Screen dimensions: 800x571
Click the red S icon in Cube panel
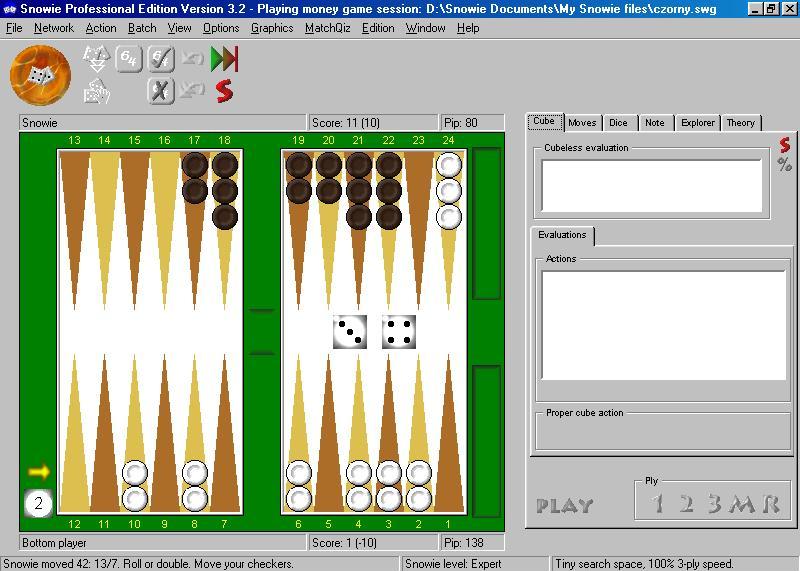[784, 145]
